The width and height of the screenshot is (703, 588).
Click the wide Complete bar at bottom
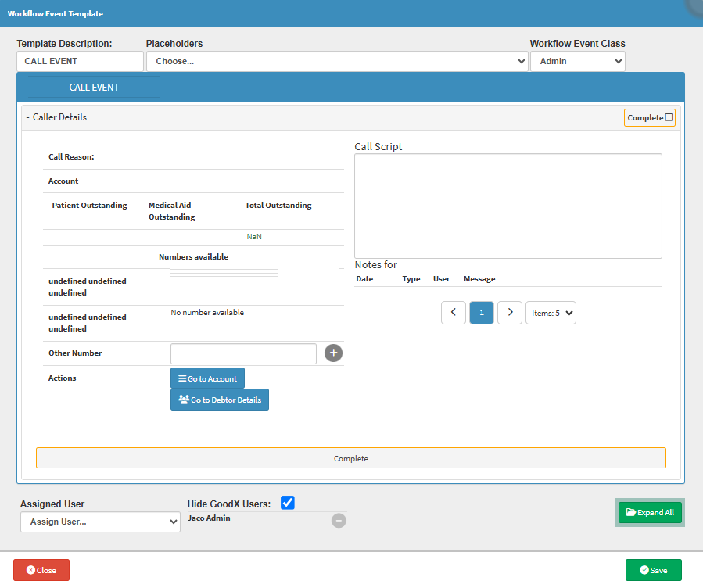(350, 458)
